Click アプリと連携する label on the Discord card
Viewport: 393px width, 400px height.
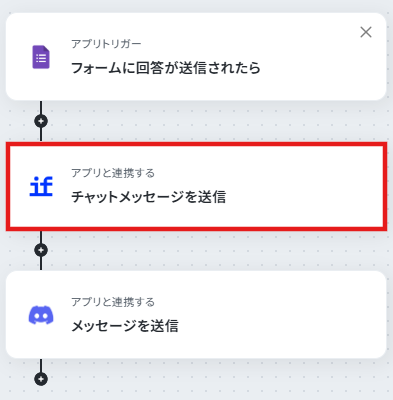pos(113,302)
